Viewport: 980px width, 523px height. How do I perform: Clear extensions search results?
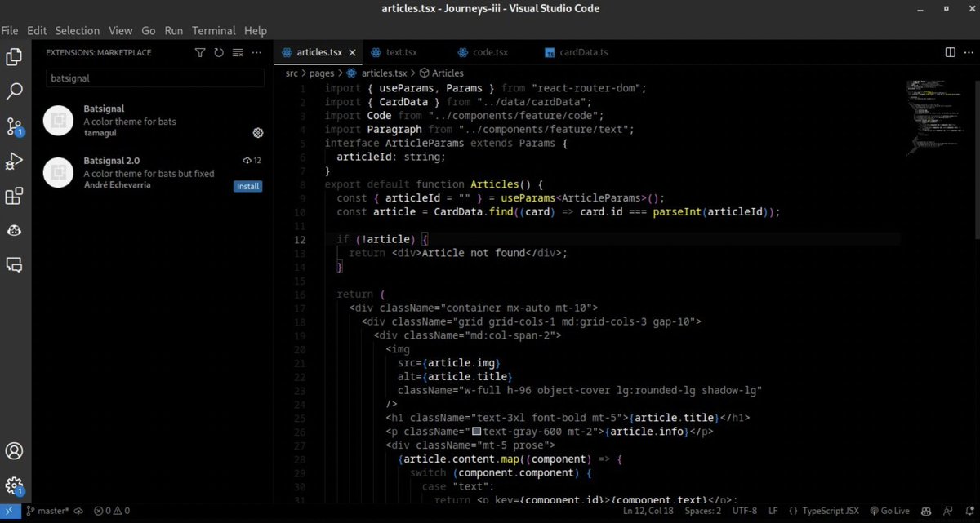(x=238, y=52)
